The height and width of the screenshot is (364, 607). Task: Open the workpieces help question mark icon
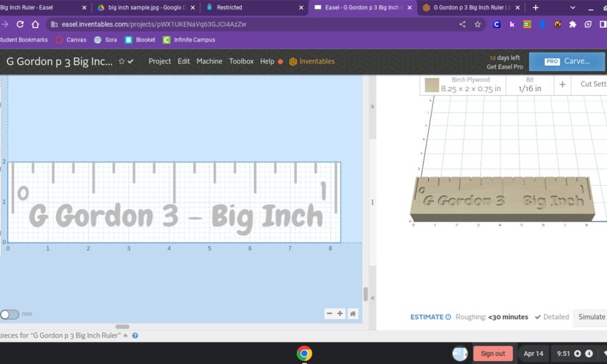click(x=135, y=335)
